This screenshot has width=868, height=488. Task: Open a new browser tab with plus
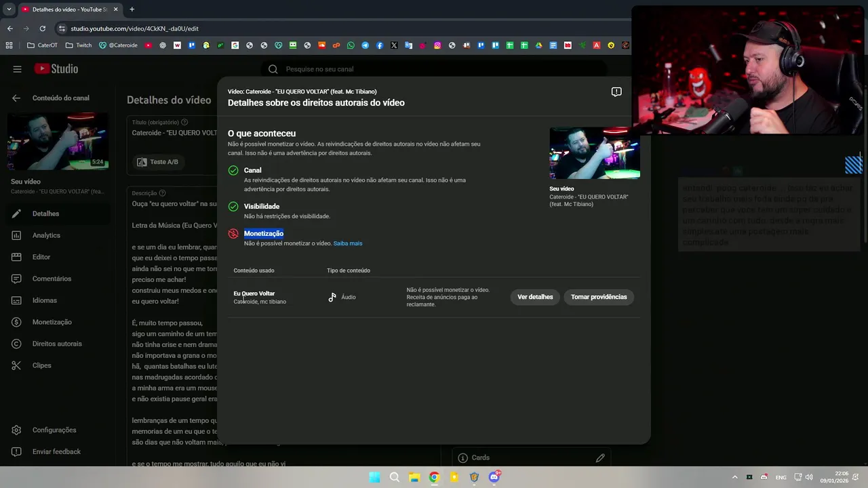132,9
